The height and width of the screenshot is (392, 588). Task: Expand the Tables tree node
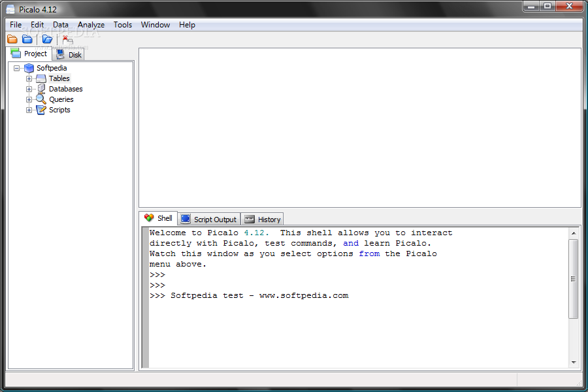click(x=29, y=79)
